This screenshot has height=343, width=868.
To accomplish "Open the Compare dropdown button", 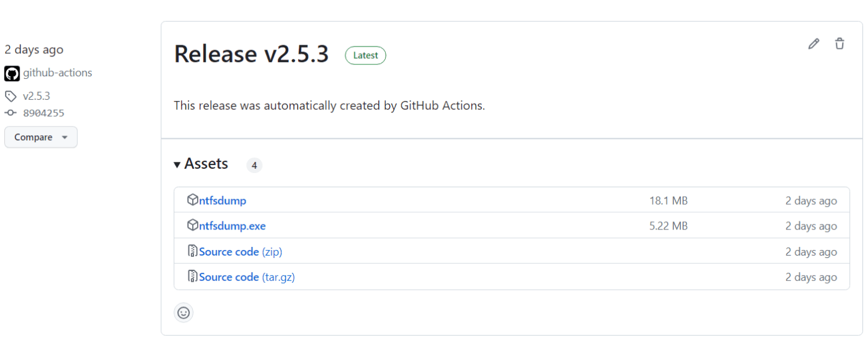I will click(x=41, y=137).
